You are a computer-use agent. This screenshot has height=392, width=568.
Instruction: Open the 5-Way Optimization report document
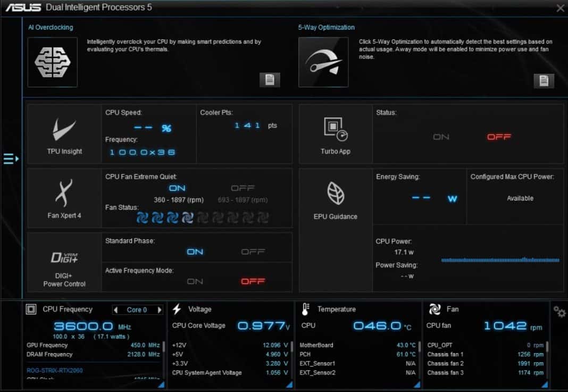[x=544, y=80]
